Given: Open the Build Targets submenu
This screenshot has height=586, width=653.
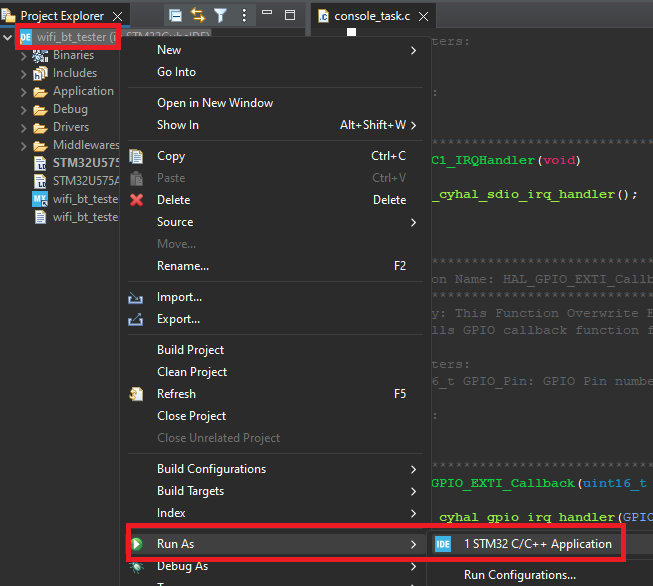Looking at the screenshot, I should pos(275,491).
